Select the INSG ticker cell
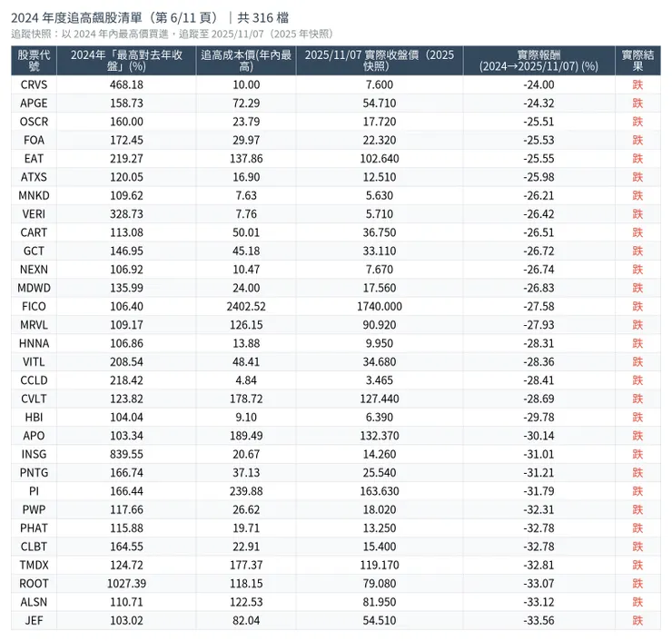The width and height of the screenshot is (672, 641). [34, 454]
